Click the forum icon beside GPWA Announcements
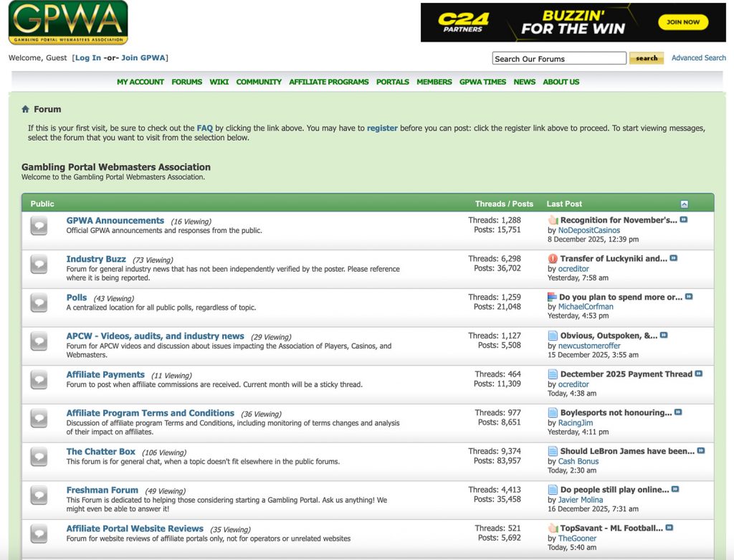Viewport: 734px width, 560px height. 38,226
